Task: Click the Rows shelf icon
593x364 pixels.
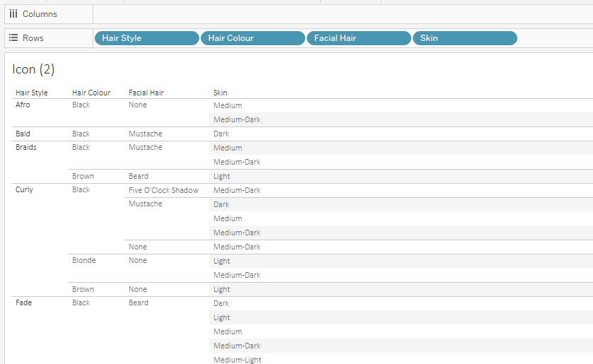Action: coord(13,38)
